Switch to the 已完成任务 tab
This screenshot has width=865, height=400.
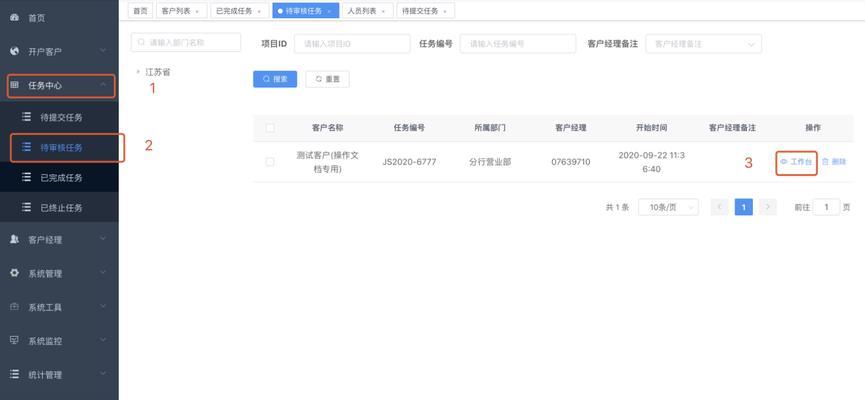pos(238,11)
